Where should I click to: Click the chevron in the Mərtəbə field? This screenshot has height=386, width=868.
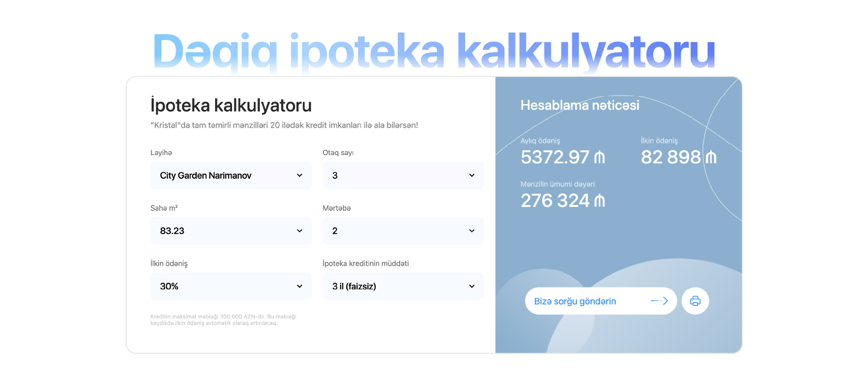(472, 231)
